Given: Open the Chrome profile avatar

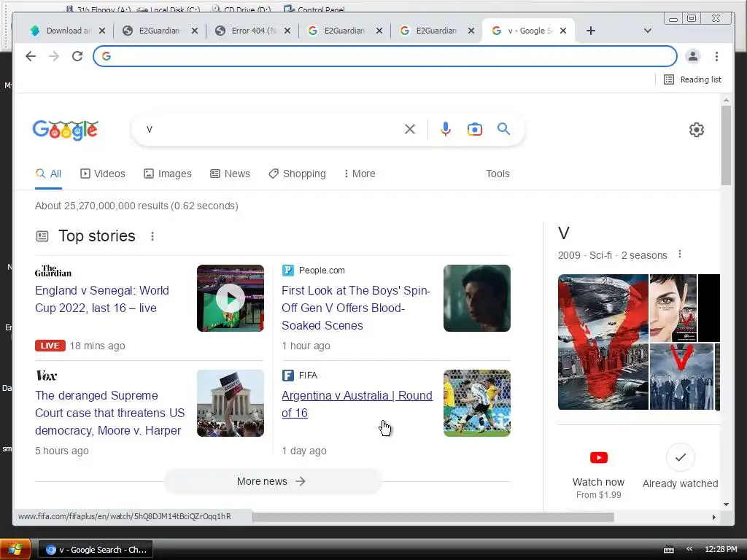Looking at the screenshot, I should [693, 56].
